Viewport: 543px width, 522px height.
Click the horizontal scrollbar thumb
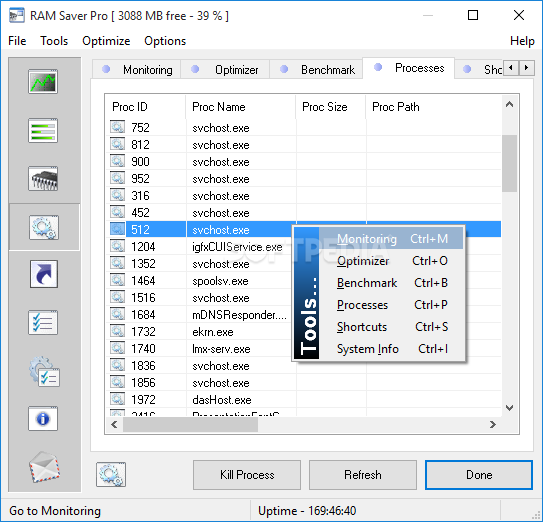click(190, 424)
